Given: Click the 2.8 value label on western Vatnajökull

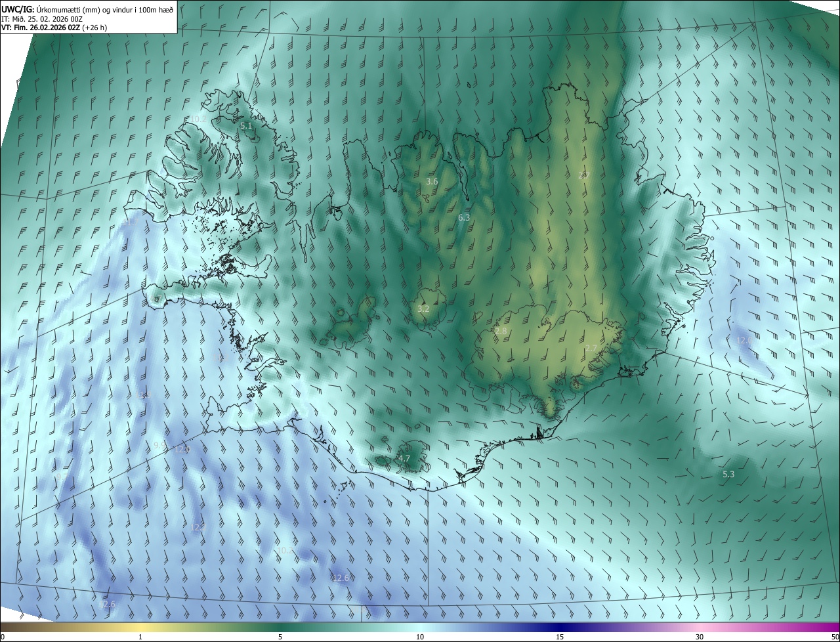Looking at the screenshot, I should [501, 332].
